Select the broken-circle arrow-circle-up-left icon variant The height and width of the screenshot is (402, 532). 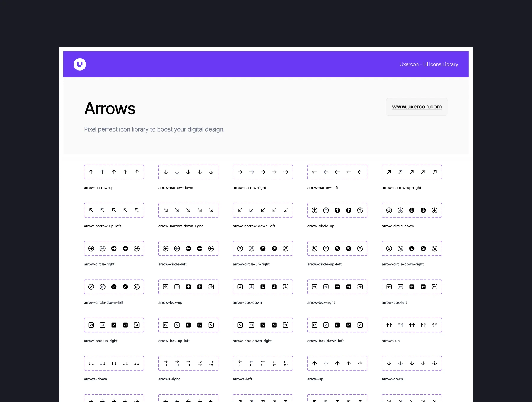pos(360,249)
